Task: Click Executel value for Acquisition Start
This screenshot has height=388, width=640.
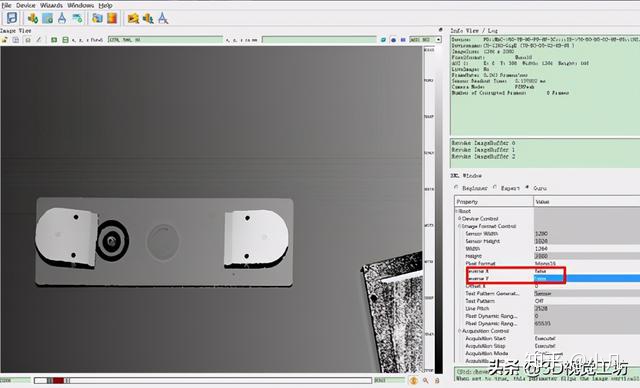Action: [545, 338]
